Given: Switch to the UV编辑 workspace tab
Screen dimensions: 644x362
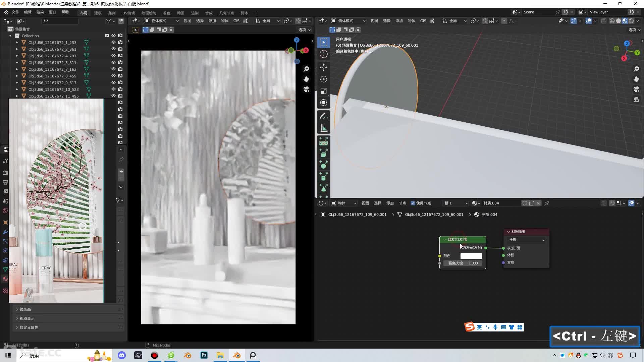Looking at the screenshot, I should 128,13.
